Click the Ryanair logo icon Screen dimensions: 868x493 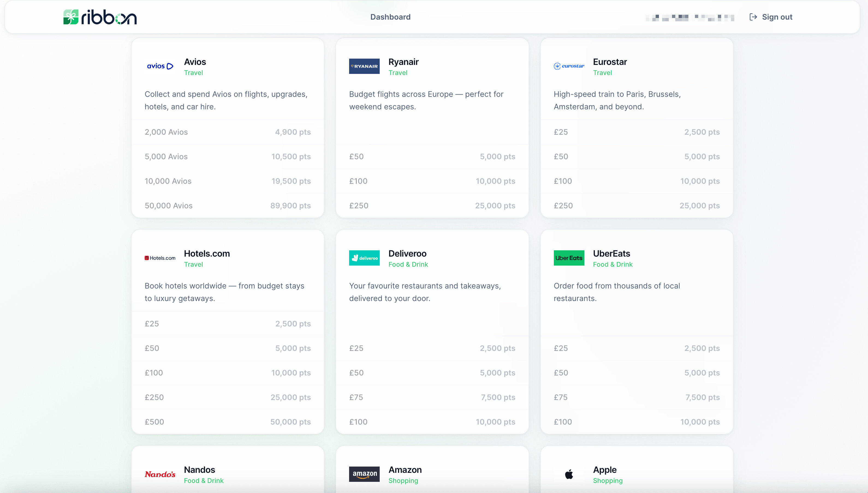[364, 66]
